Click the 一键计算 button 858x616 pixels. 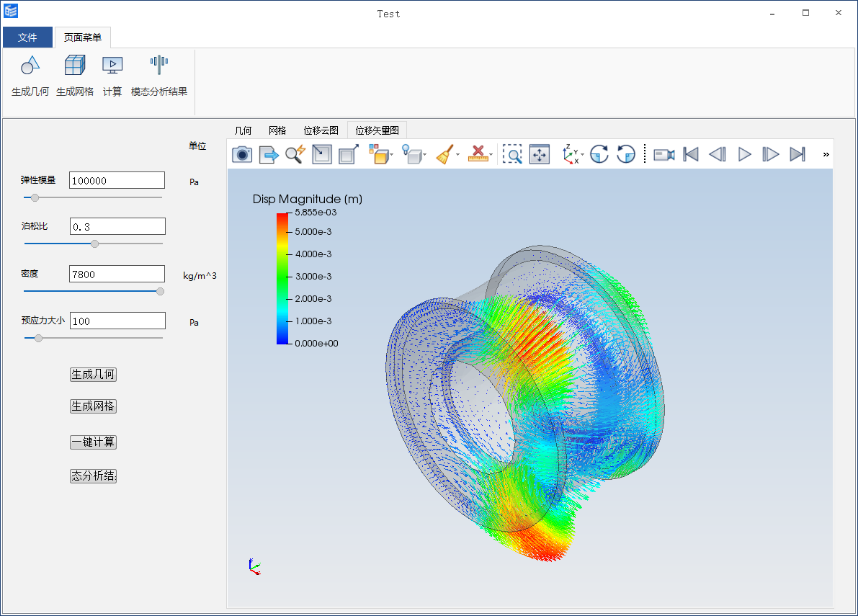pyautogui.click(x=93, y=442)
